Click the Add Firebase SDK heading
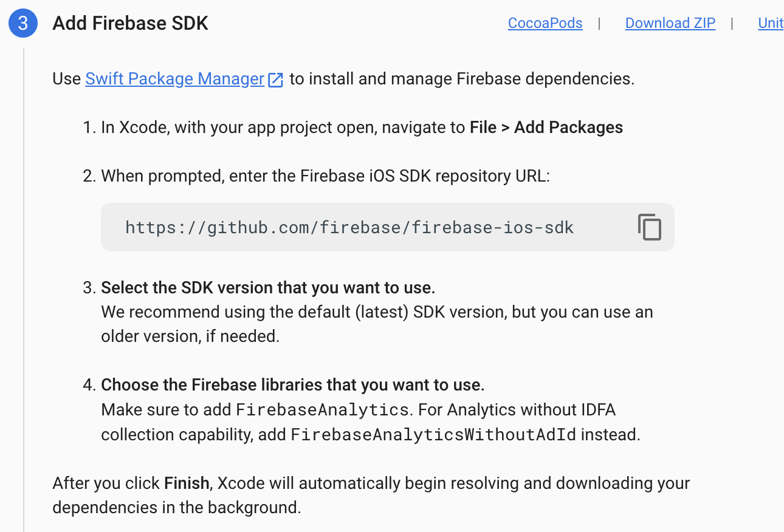Screen dimensions: 784x532 pyautogui.click(x=130, y=23)
